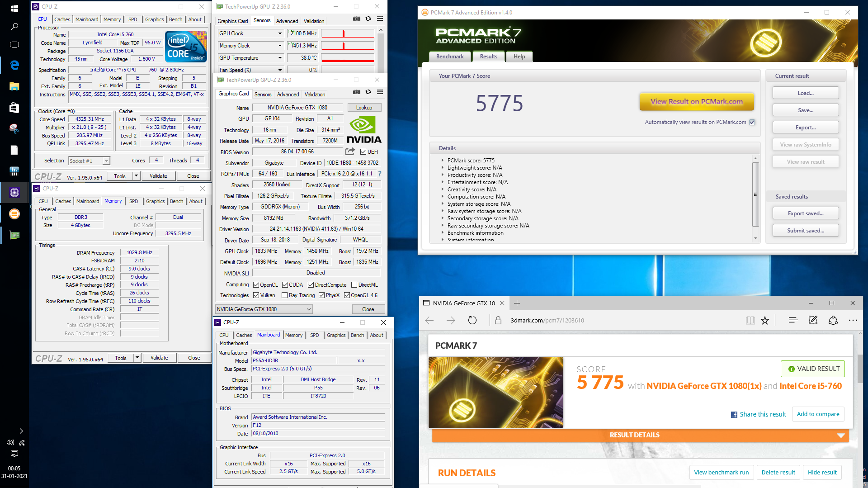Toggle the DirectCompute checkbox
The height and width of the screenshot is (488, 868).
[311, 285]
